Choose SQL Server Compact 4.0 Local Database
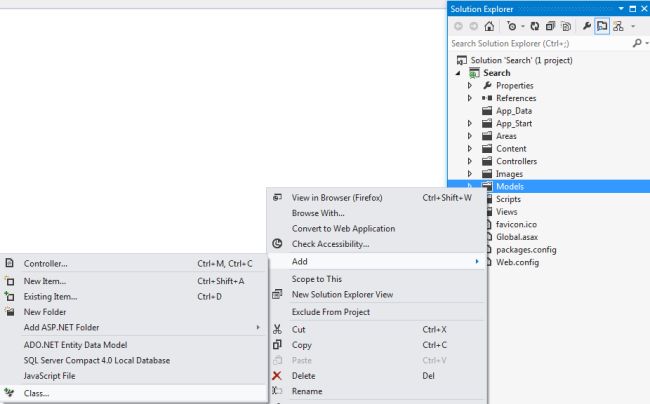Image resolution: width=650 pixels, height=404 pixels. (x=133, y=360)
